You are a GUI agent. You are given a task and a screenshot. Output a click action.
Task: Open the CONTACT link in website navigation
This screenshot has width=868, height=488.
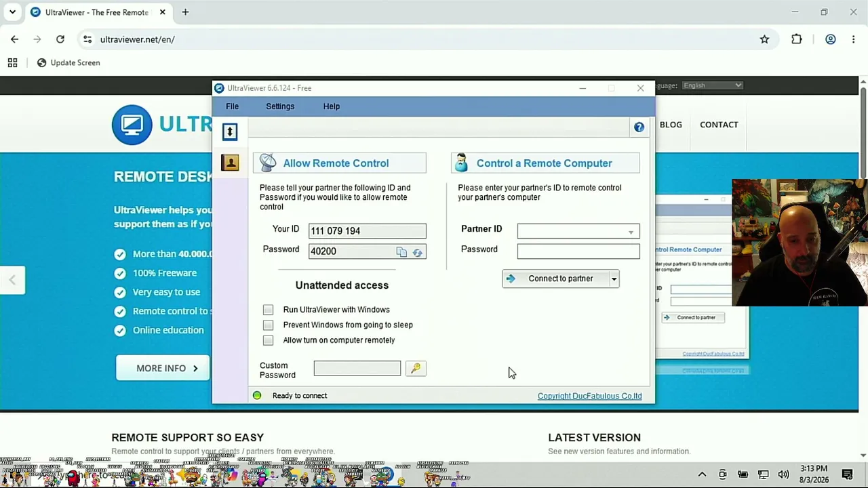(x=719, y=125)
